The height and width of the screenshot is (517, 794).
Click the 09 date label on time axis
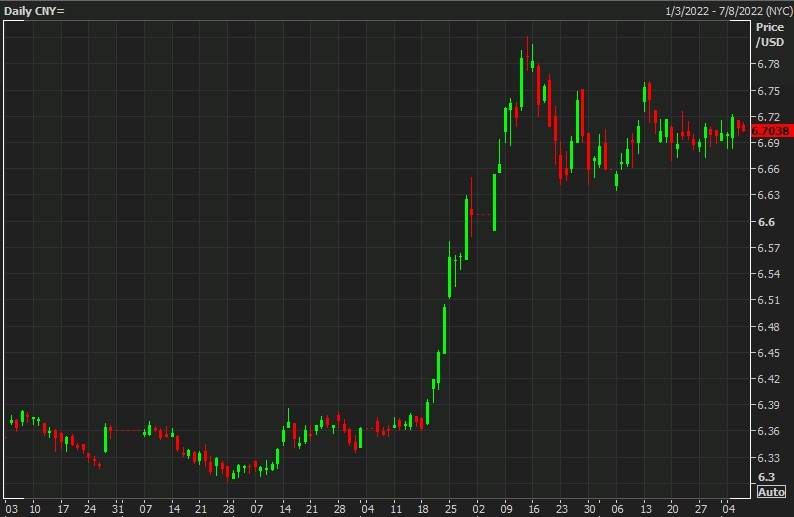pos(506,509)
